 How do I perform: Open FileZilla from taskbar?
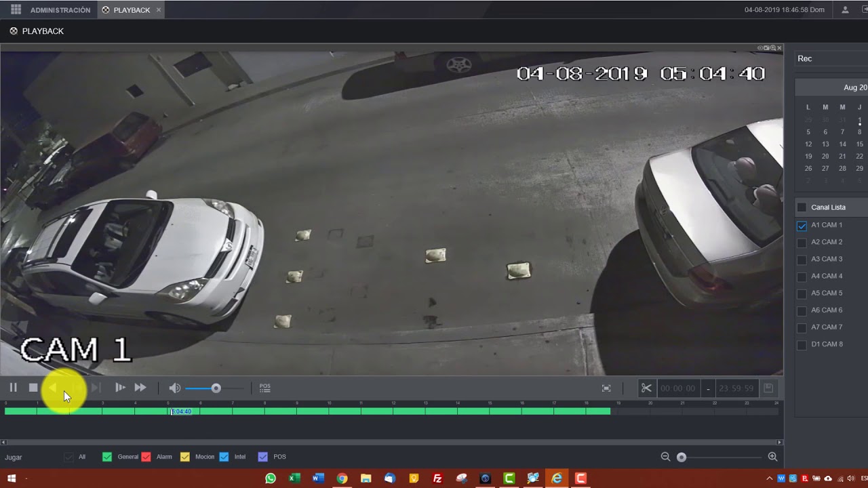(437, 479)
